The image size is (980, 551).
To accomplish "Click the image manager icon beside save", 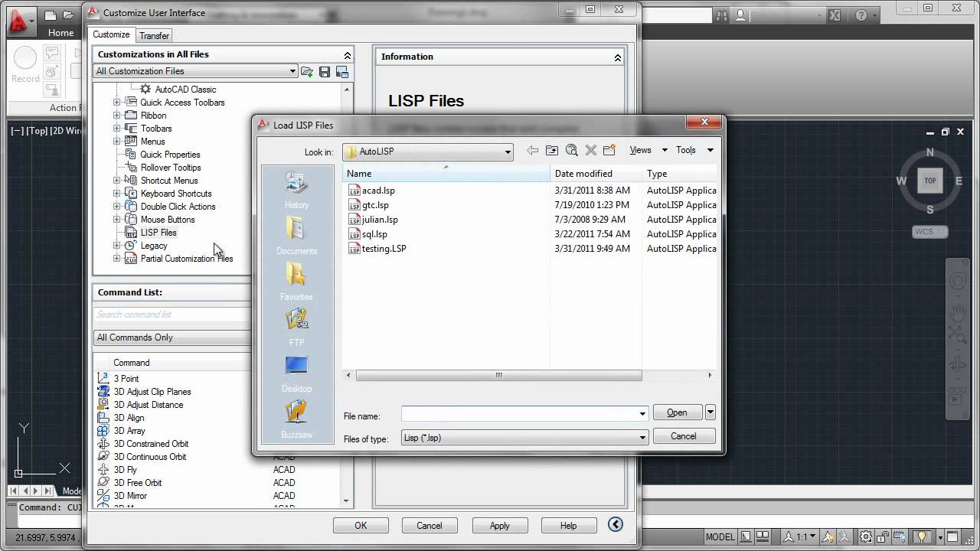I will tap(341, 71).
